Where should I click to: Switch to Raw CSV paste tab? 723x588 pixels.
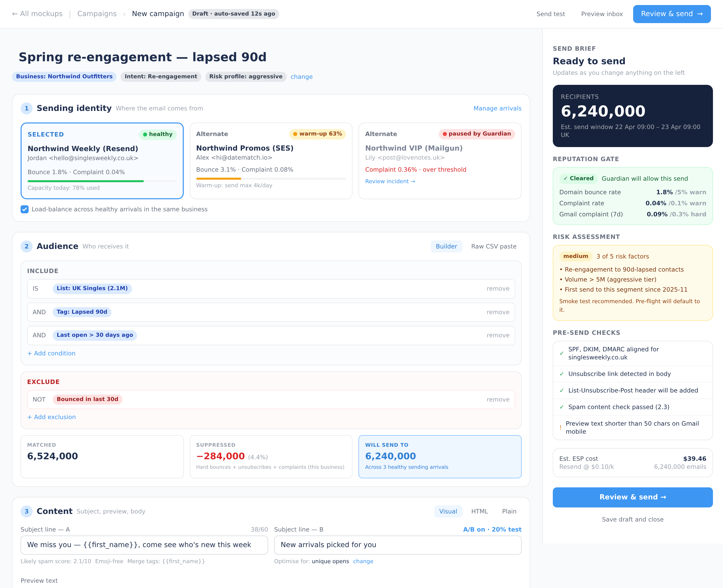494,246
